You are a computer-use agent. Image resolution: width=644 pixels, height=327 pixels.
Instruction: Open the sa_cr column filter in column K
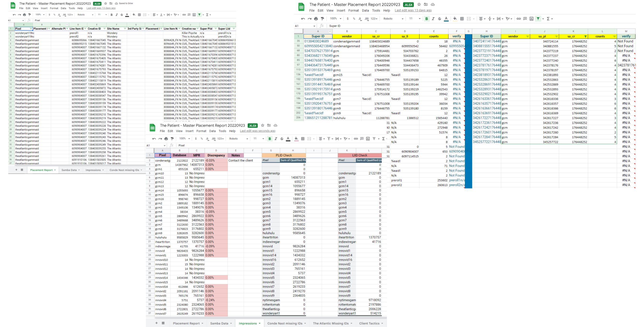pyautogui.click(x=585, y=36)
